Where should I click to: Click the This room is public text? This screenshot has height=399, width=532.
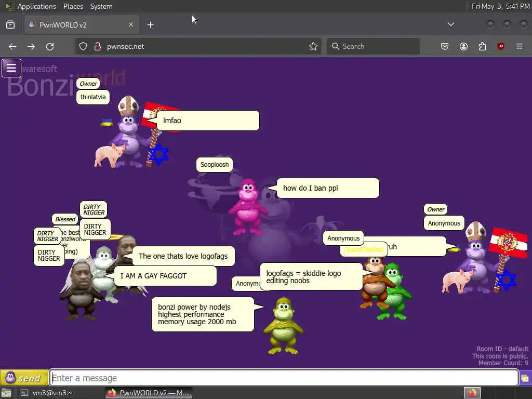click(x=500, y=356)
